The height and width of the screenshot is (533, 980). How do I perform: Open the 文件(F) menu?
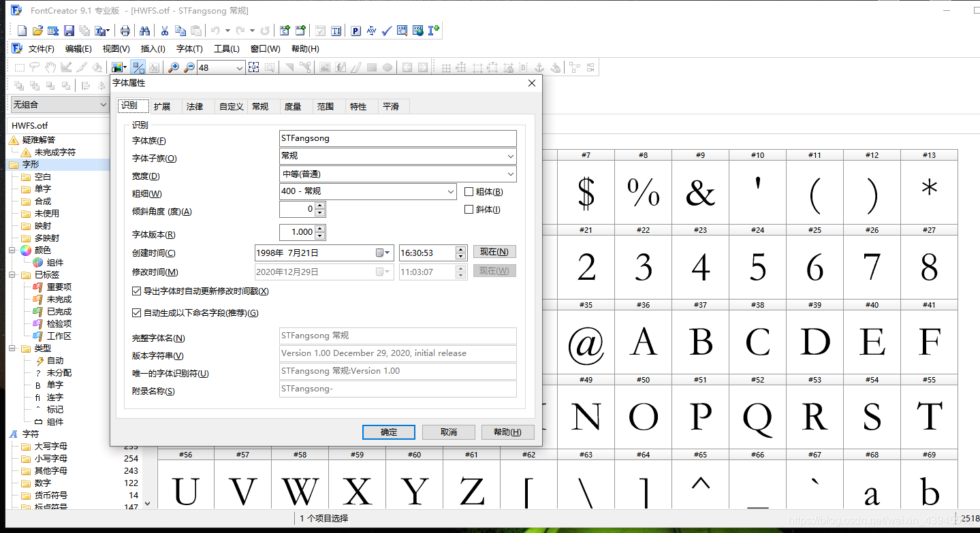click(41, 49)
